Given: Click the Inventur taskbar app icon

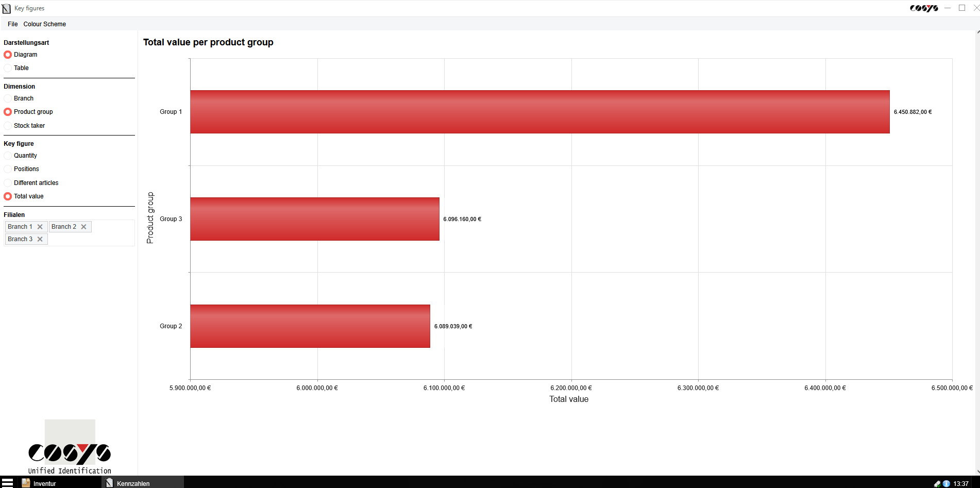Looking at the screenshot, I should click(26, 483).
